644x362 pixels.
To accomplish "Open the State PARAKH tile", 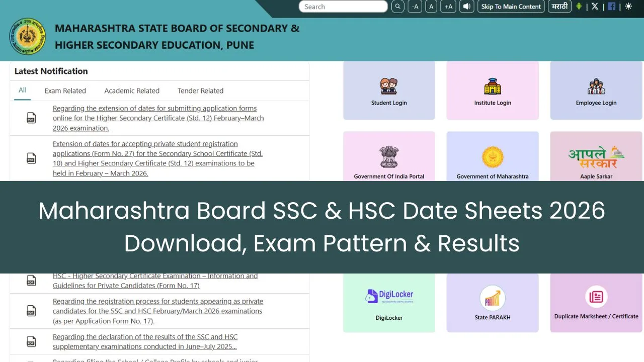I will (x=493, y=302).
